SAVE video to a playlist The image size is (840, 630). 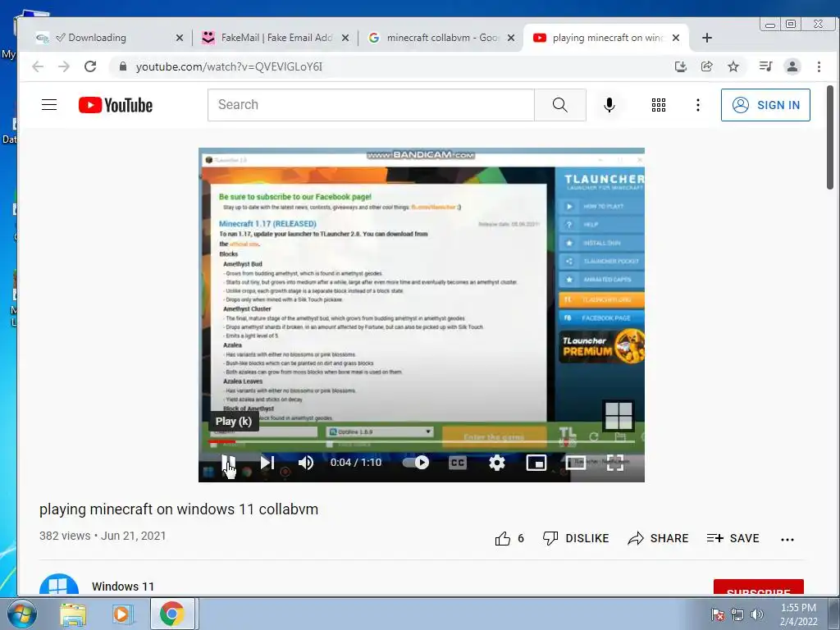733,538
